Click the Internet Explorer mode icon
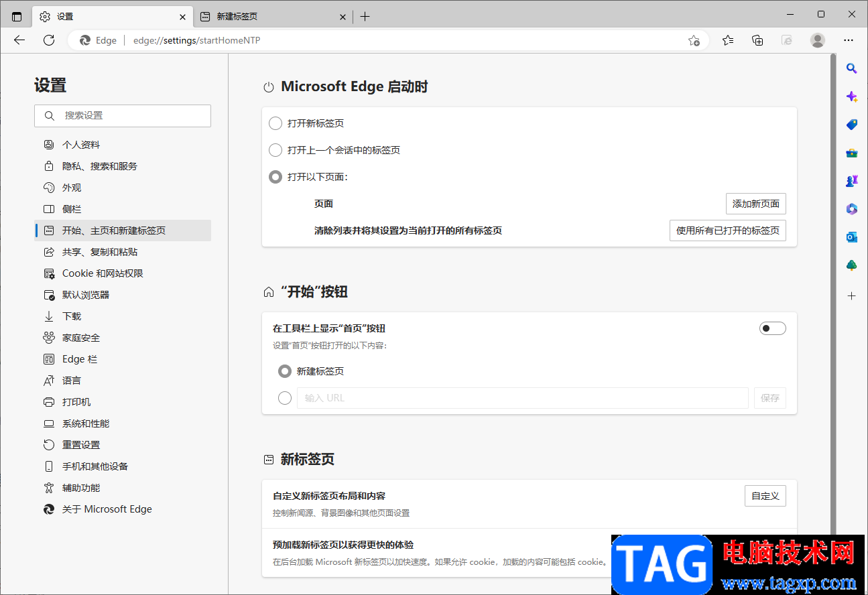The image size is (868, 595). click(x=787, y=40)
